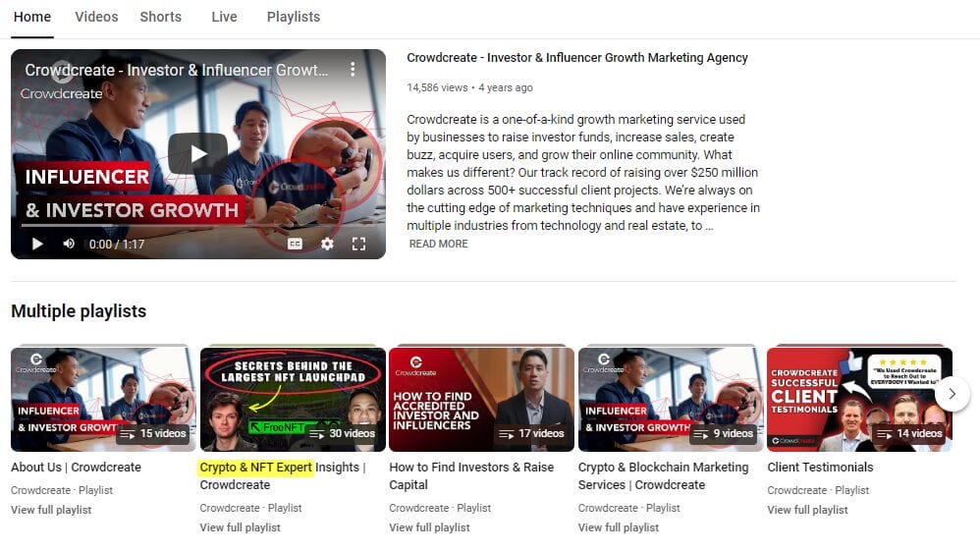This screenshot has width=980, height=553.
Task: Click the Crowdcreate title overlay on the video player
Action: click(x=176, y=70)
